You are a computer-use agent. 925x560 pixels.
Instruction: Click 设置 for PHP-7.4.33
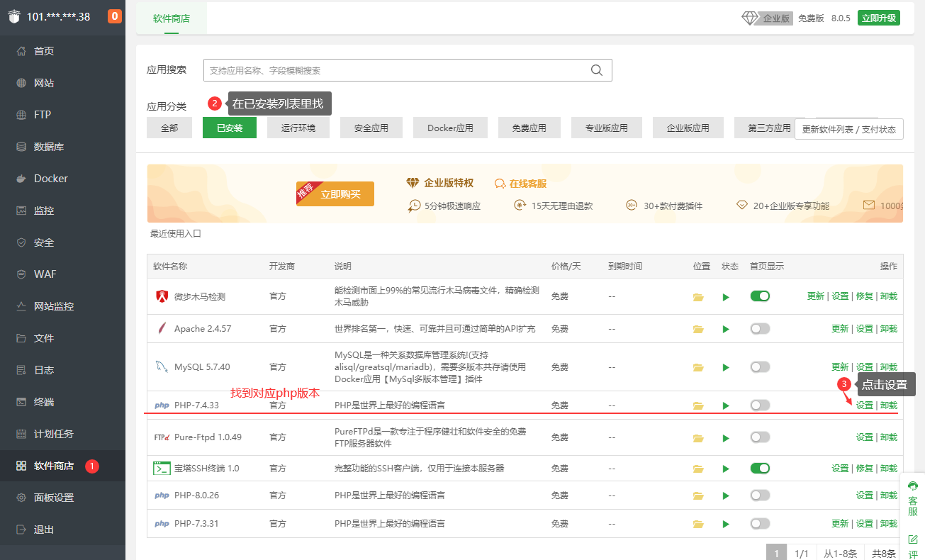pos(864,405)
